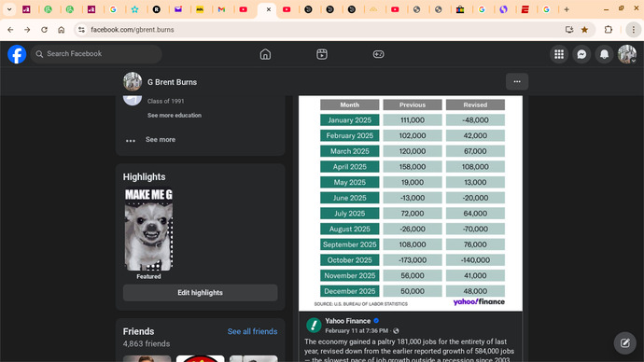Open site information icon in address bar
This screenshot has height=362, width=644.
(81, 30)
